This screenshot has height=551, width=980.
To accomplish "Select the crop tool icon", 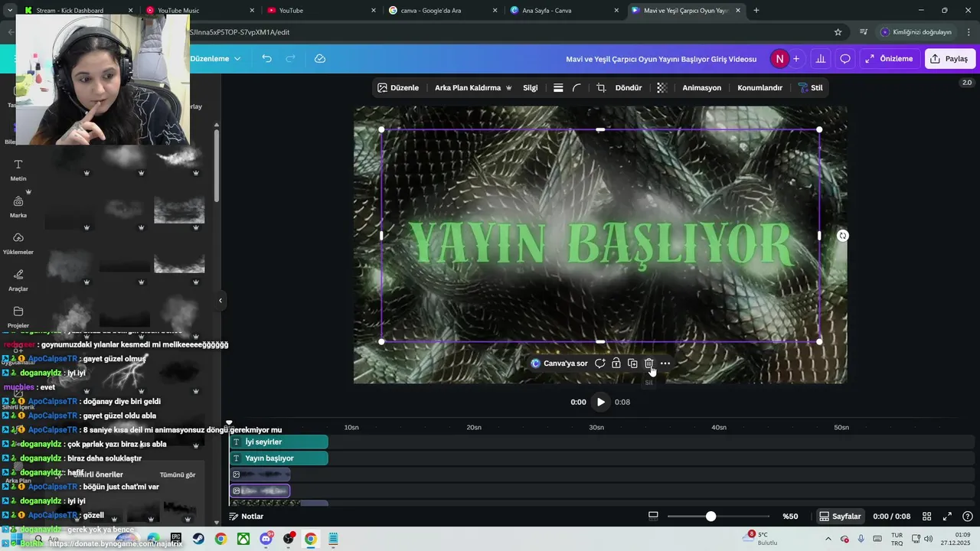I will click(x=601, y=88).
